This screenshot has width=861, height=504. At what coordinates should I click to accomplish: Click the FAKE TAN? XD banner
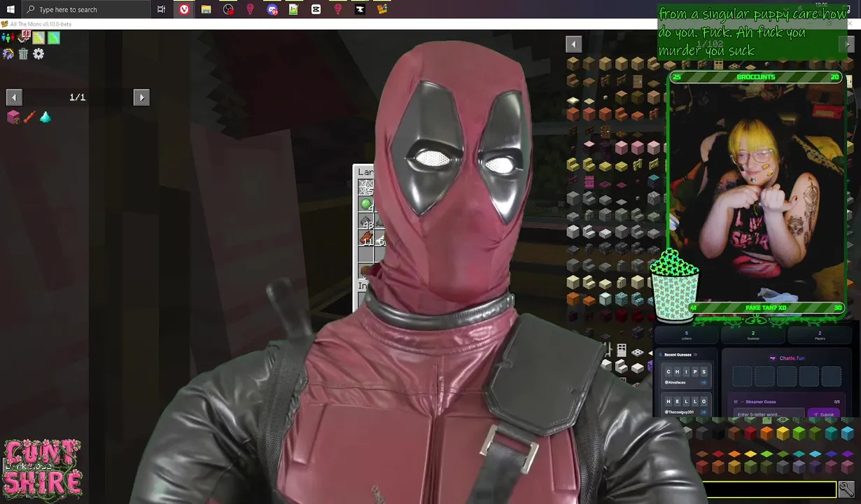[766, 307]
